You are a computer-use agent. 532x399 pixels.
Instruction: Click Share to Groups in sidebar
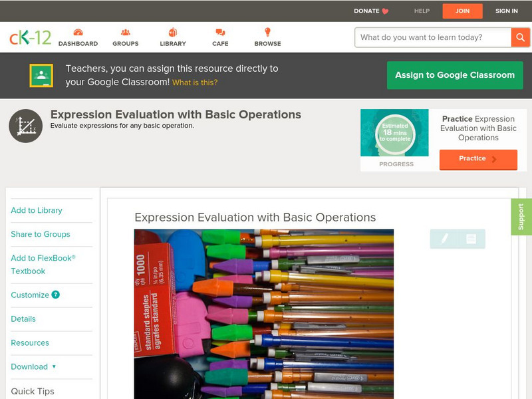tap(41, 234)
